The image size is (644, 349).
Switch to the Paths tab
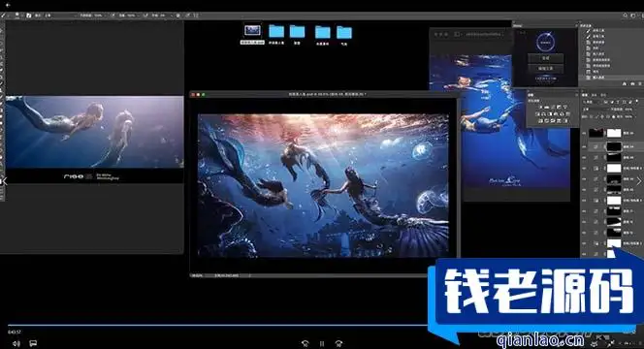(603, 95)
